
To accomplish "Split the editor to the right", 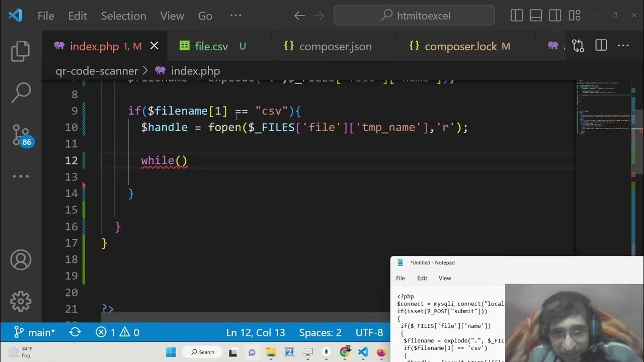I will (601, 46).
